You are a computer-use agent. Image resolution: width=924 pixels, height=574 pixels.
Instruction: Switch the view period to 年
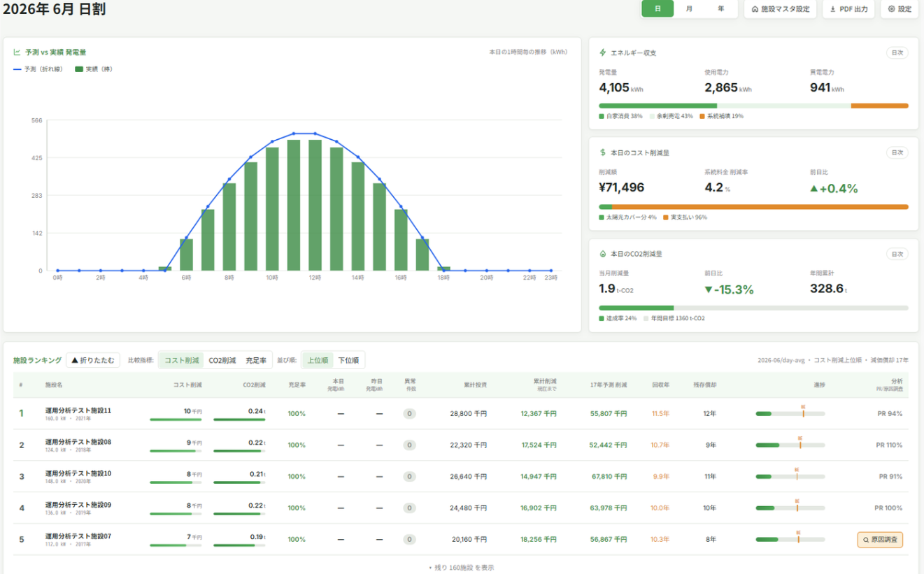[721, 9]
